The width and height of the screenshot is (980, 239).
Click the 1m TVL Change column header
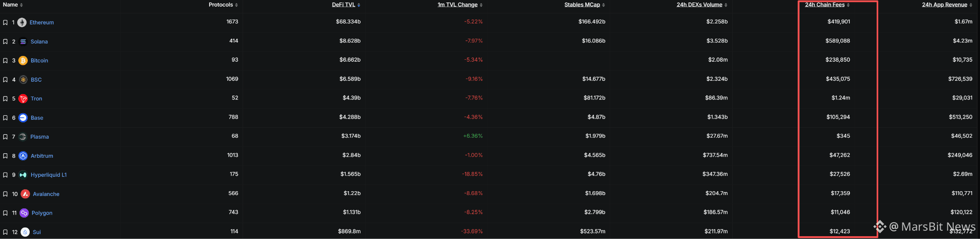point(457,5)
